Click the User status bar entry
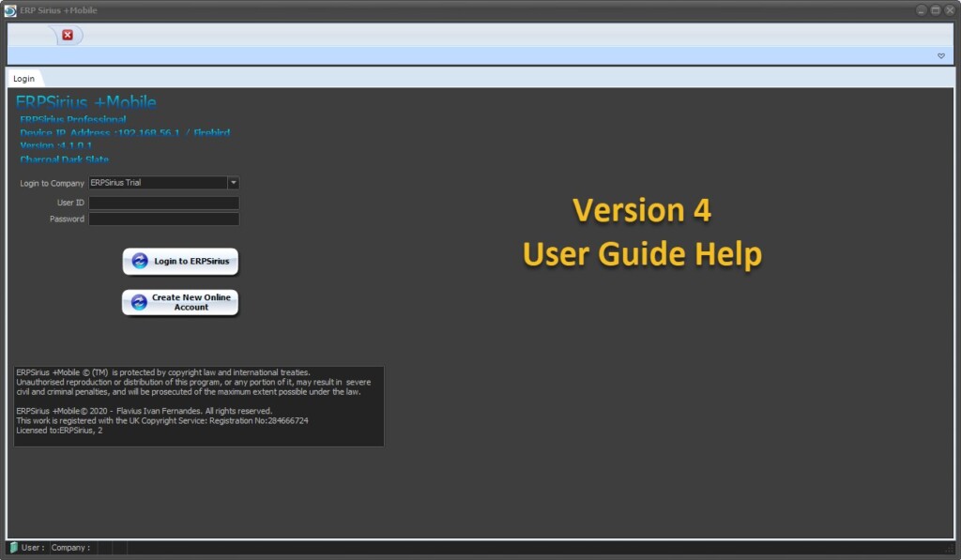This screenshot has width=961, height=560. click(33, 548)
